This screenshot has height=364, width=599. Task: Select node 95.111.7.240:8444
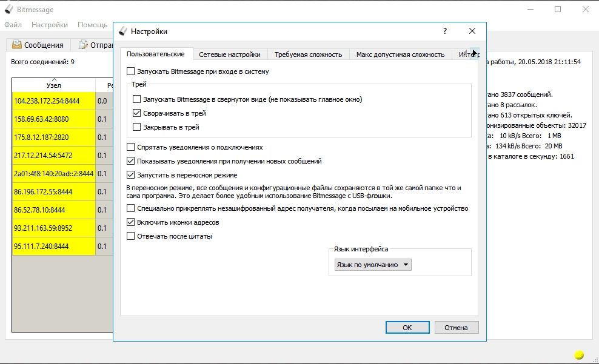pos(54,246)
